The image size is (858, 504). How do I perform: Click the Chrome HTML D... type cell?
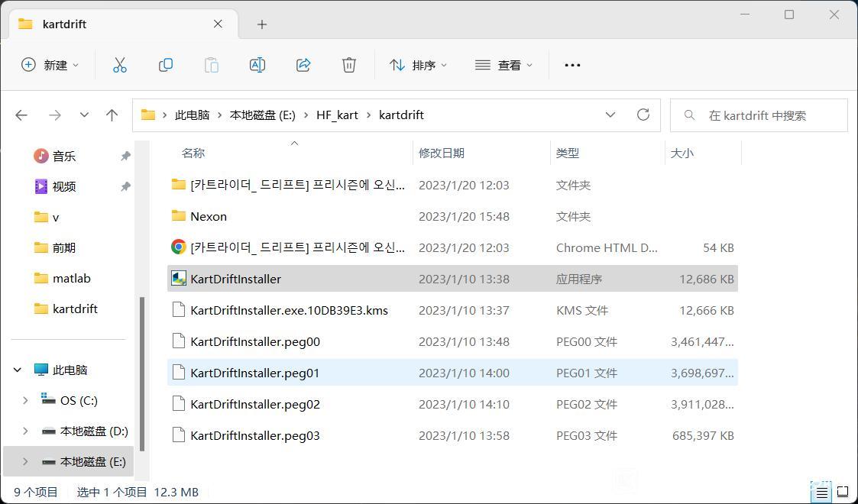point(607,247)
